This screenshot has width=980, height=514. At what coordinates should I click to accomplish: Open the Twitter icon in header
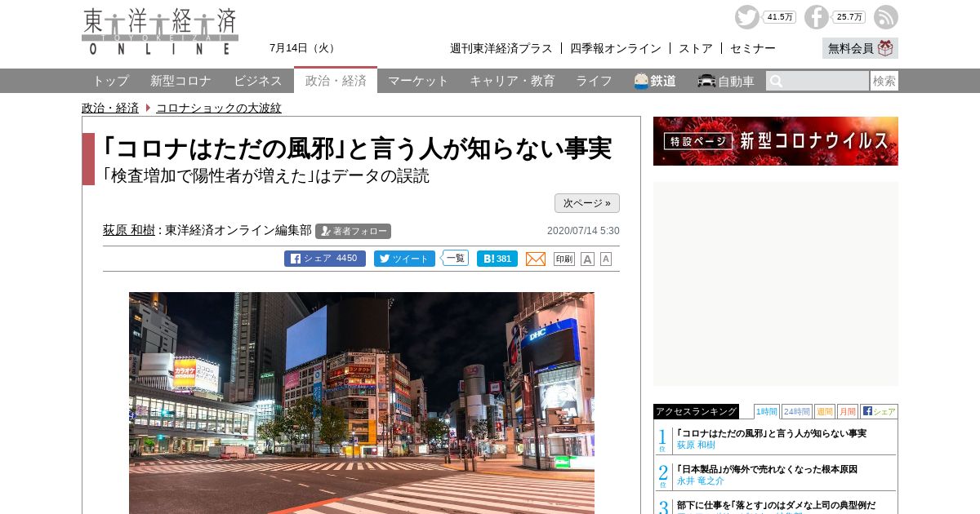[x=746, y=17]
